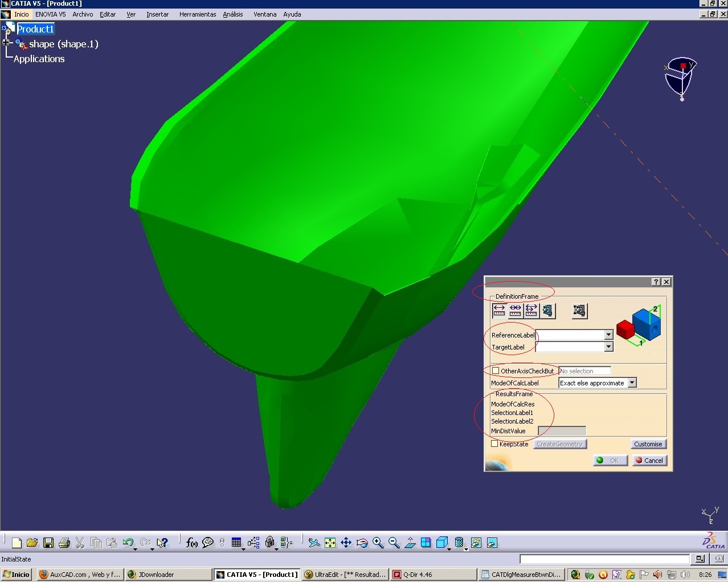Open the Editar menu
Viewport: 728px width, 582px height.
pos(108,14)
